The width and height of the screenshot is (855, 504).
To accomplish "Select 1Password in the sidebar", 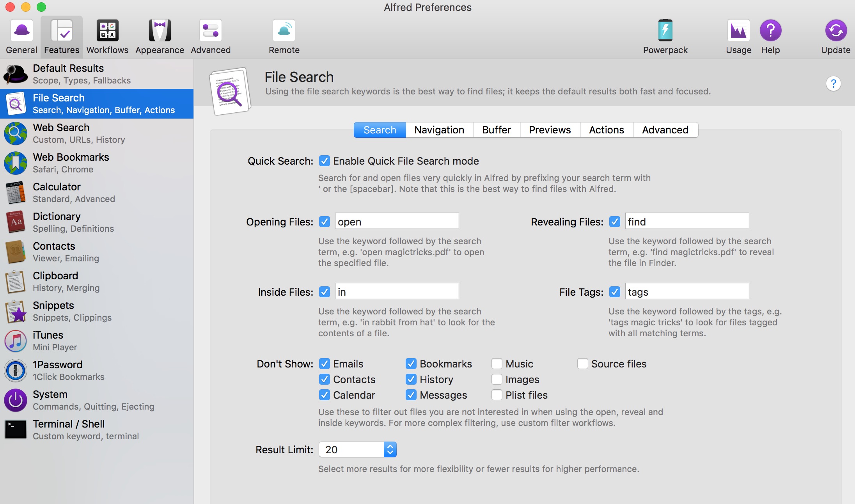I will [x=97, y=371].
